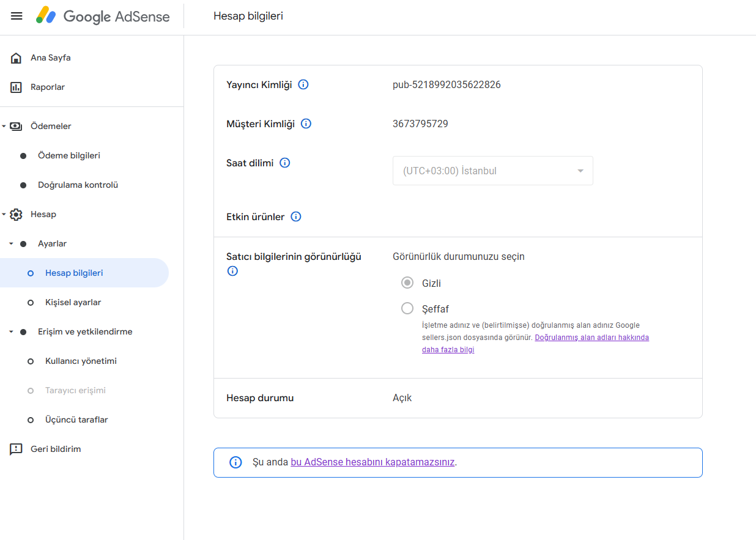This screenshot has width=756, height=540.
Task: Click info icon in account closure notice
Action: coord(235,462)
